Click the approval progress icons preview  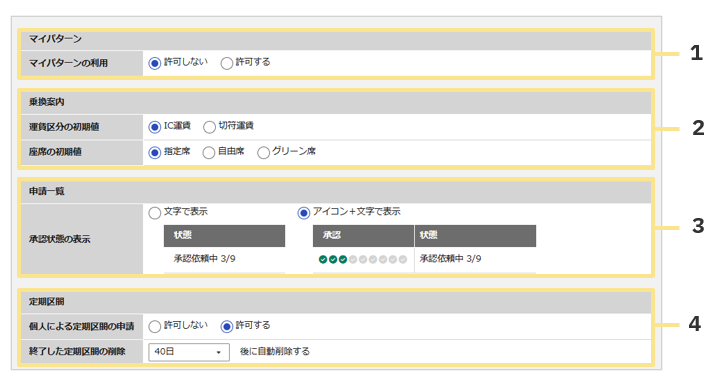point(363,259)
